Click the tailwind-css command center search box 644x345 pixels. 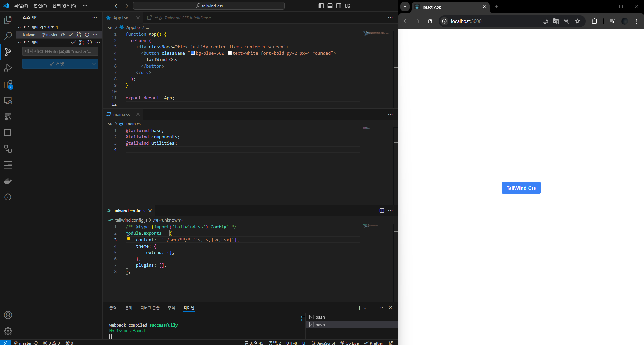click(x=209, y=6)
